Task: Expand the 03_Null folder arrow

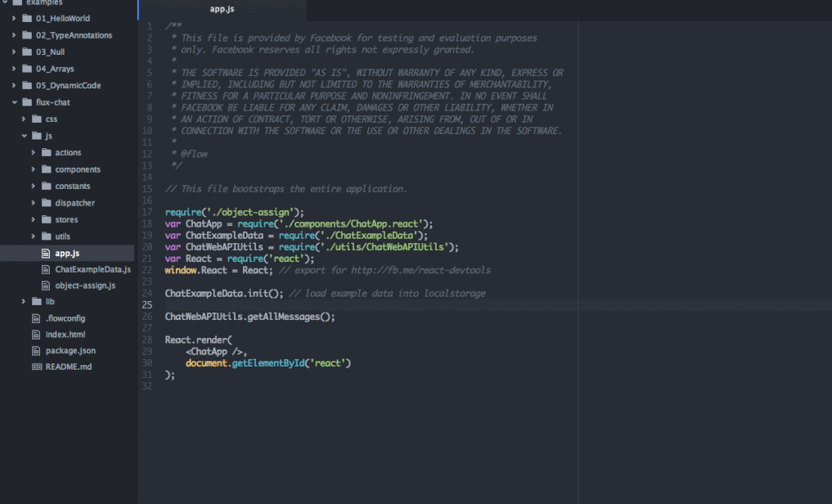Action: pos(14,52)
